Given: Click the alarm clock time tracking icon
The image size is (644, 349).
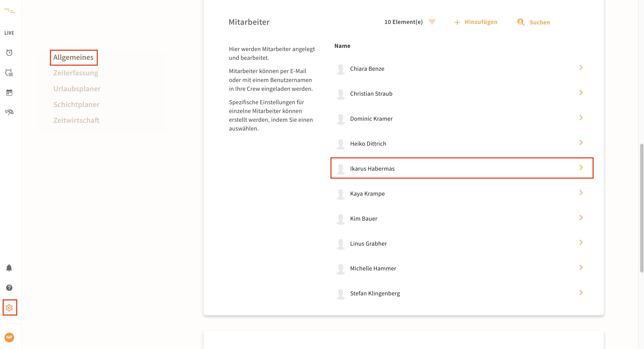Looking at the screenshot, I should [x=9, y=53].
